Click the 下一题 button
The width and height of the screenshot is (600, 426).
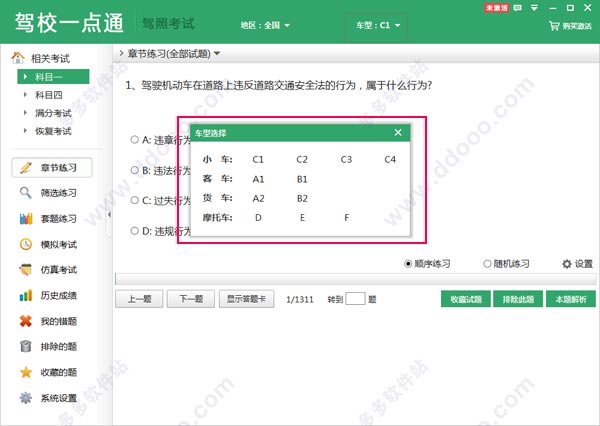coord(191,299)
